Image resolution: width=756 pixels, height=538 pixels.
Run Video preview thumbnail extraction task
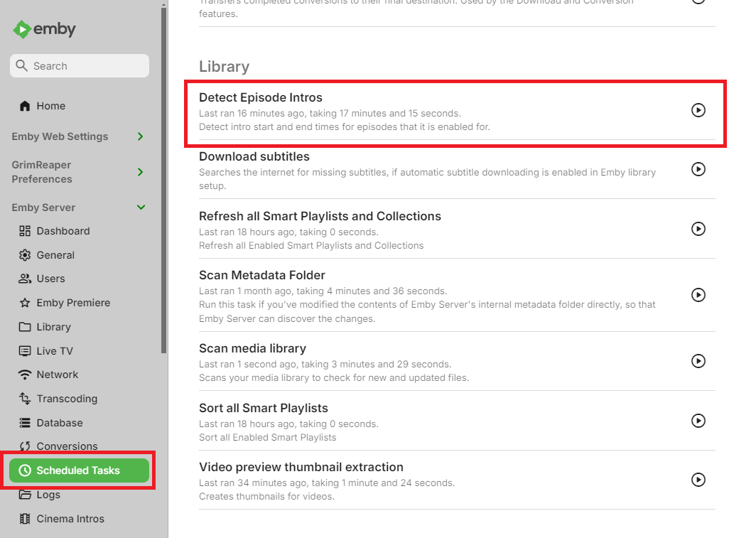tap(698, 480)
